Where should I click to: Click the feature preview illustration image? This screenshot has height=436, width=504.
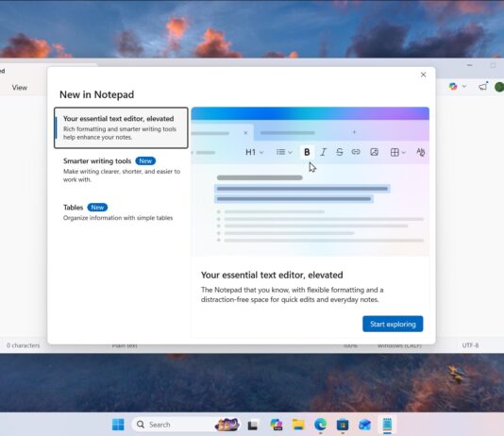311,181
